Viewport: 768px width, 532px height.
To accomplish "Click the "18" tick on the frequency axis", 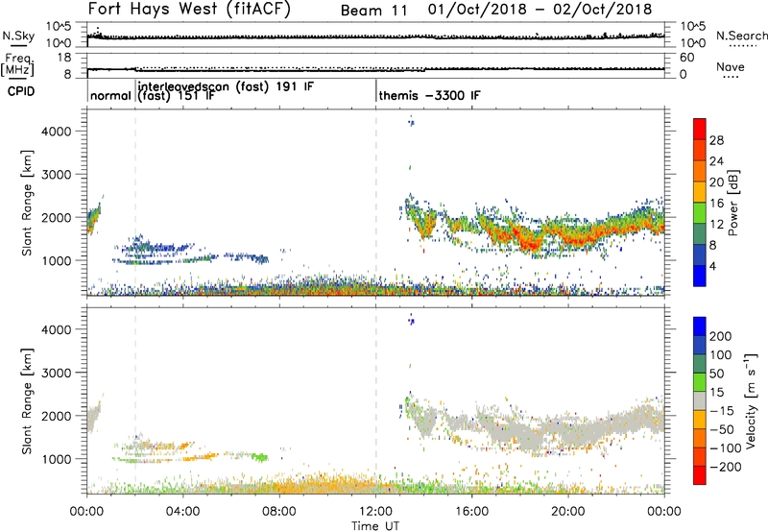I will [64, 58].
